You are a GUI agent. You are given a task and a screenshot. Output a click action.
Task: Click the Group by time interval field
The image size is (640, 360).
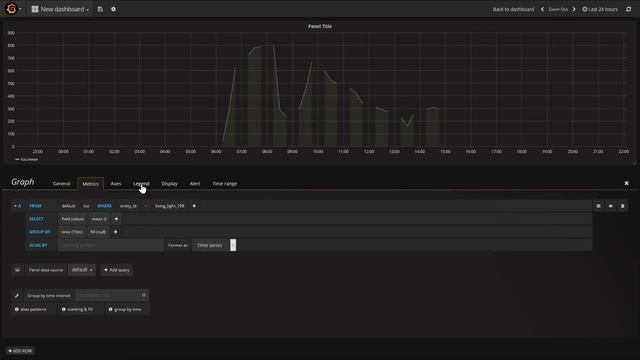click(x=112, y=295)
